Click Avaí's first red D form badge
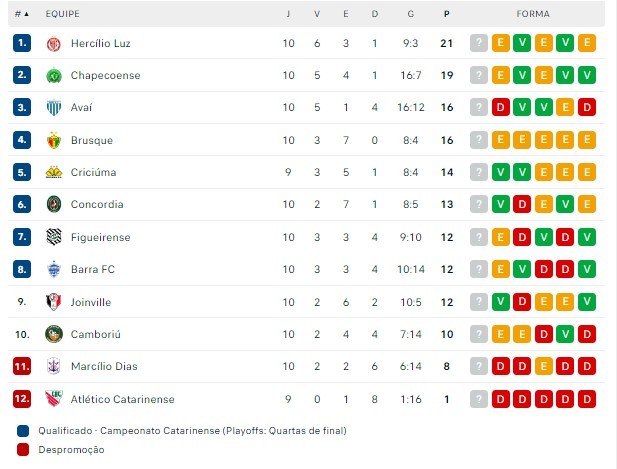Viewport: 617px width, 469px height. (501, 107)
